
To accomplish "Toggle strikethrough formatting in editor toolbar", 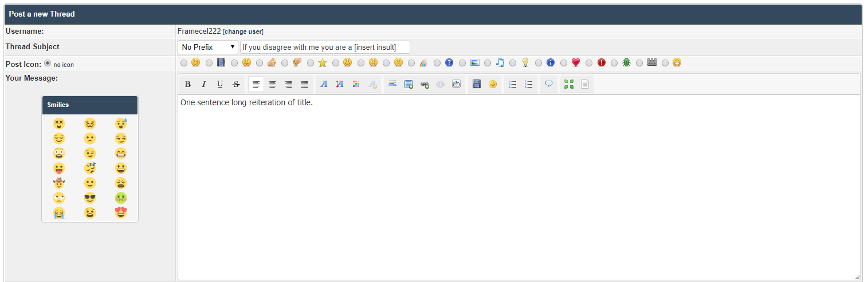I will 236,84.
